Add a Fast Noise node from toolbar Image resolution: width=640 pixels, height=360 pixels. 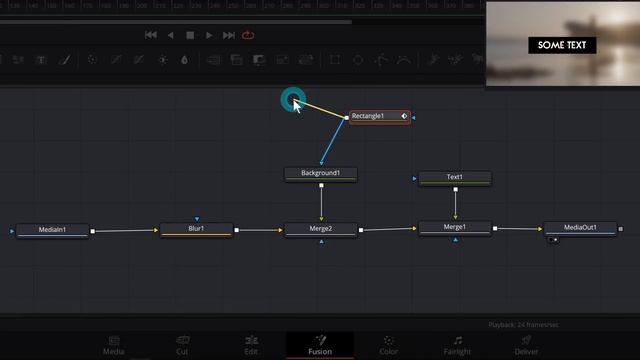click(18, 60)
